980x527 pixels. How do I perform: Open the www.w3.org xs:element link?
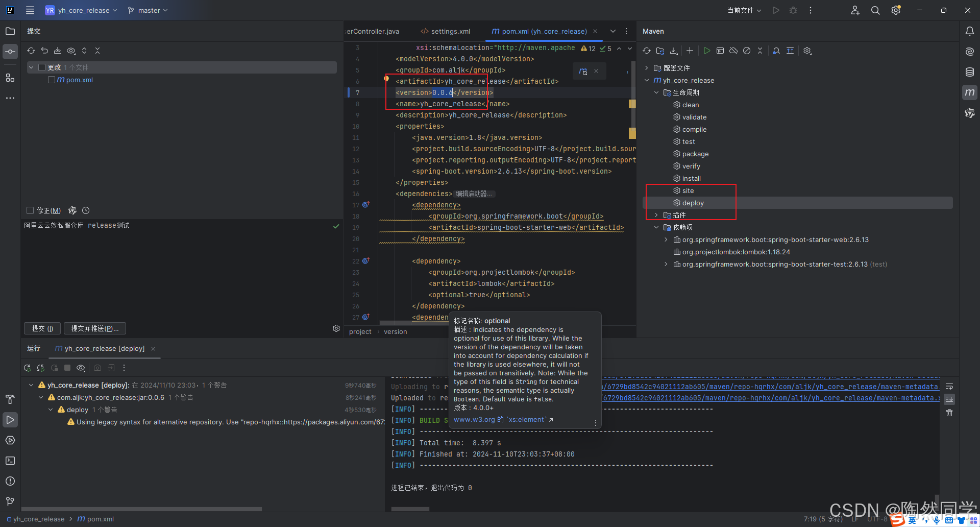coord(503,420)
